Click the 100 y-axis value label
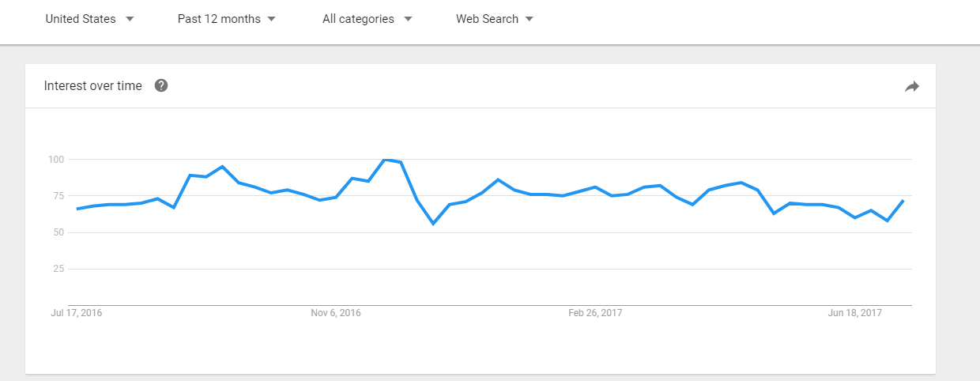980x381 pixels. point(55,160)
